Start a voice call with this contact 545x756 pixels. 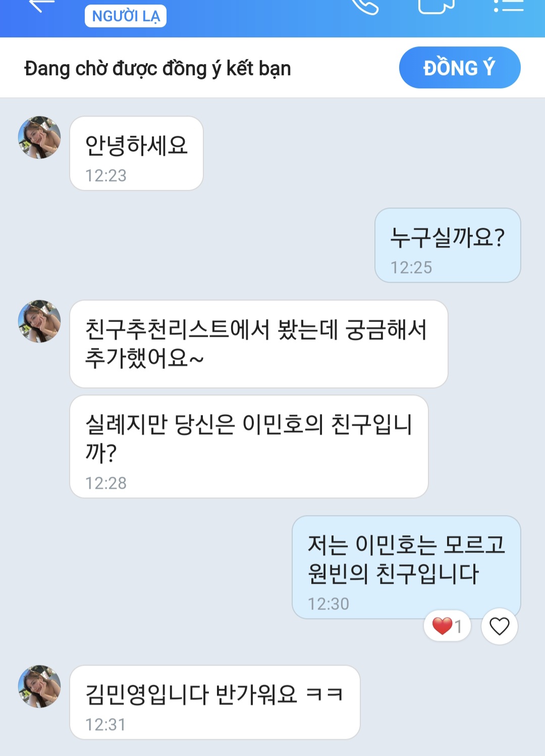[x=365, y=5]
